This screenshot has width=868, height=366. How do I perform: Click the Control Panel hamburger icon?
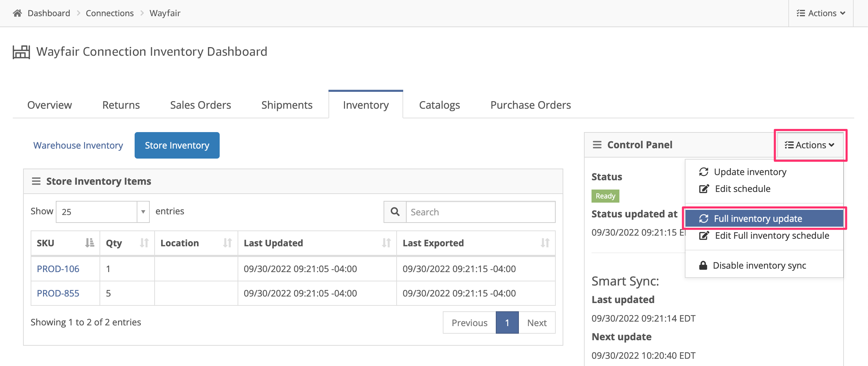[x=597, y=145]
